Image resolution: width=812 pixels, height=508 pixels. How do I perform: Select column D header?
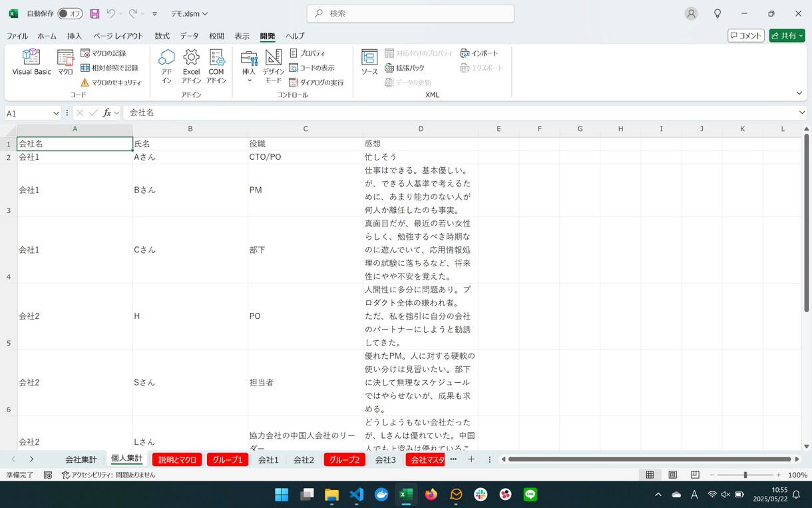pos(421,128)
